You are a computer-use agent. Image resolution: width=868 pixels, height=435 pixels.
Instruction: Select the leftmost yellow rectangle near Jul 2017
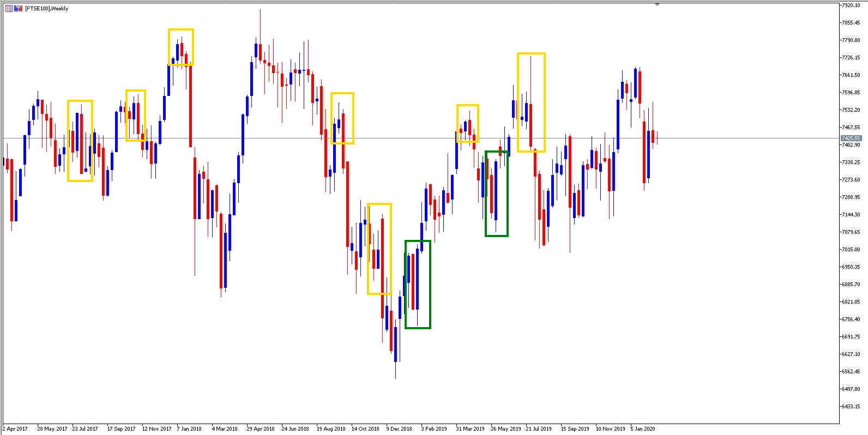[68, 141]
